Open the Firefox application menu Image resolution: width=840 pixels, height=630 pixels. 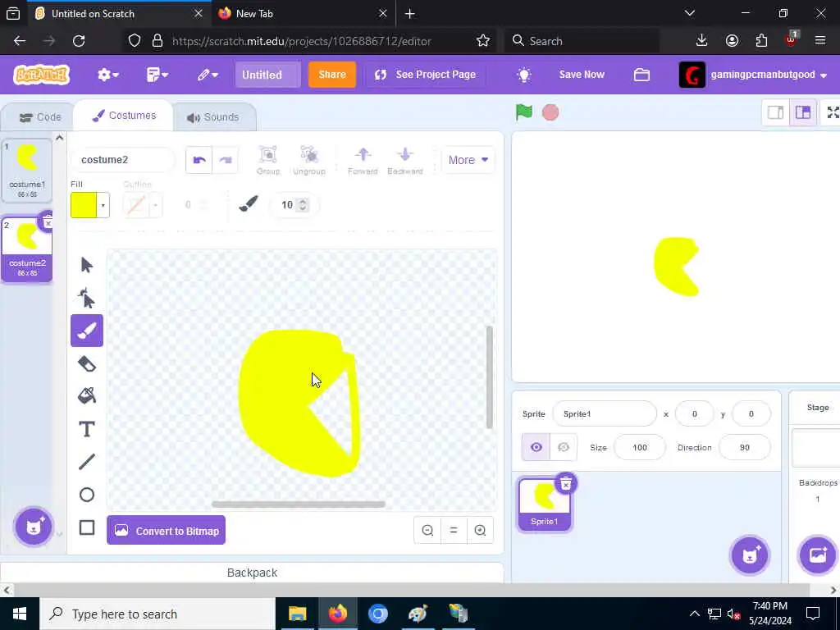pyautogui.click(x=820, y=41)
